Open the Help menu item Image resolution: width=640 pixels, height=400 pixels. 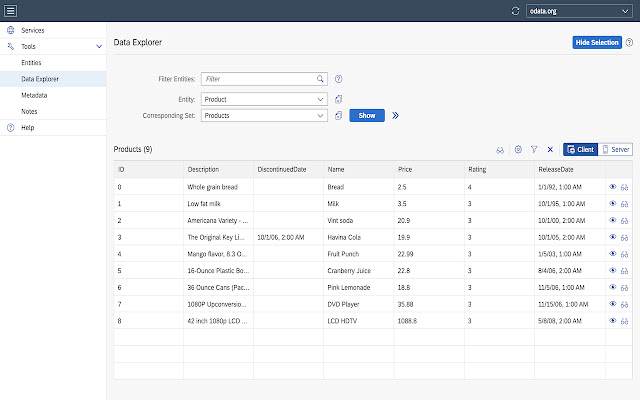coord(53,128)
